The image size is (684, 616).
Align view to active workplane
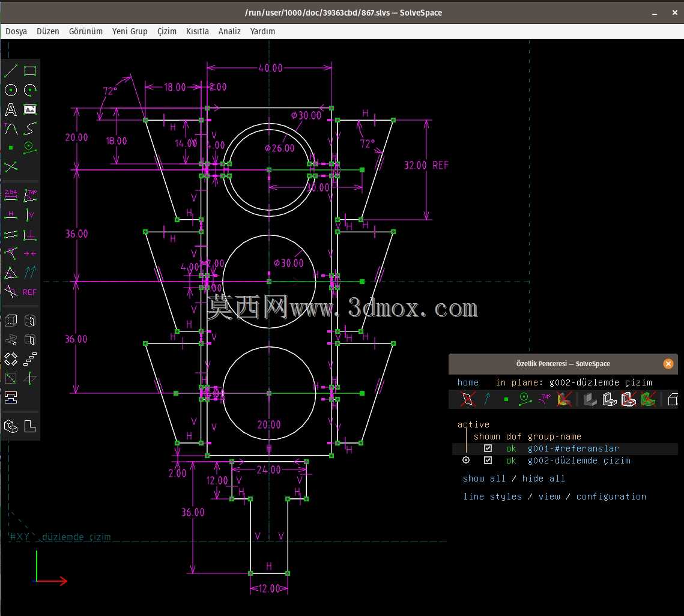30,426
